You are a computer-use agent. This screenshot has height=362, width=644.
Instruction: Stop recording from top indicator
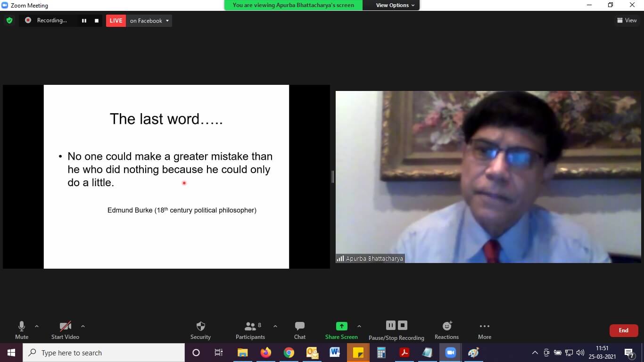(97, 21)
